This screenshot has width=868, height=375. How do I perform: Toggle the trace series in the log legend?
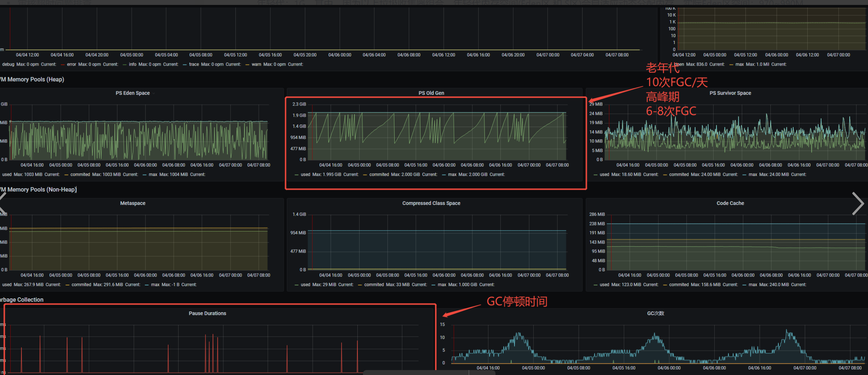tap(194, 64)
